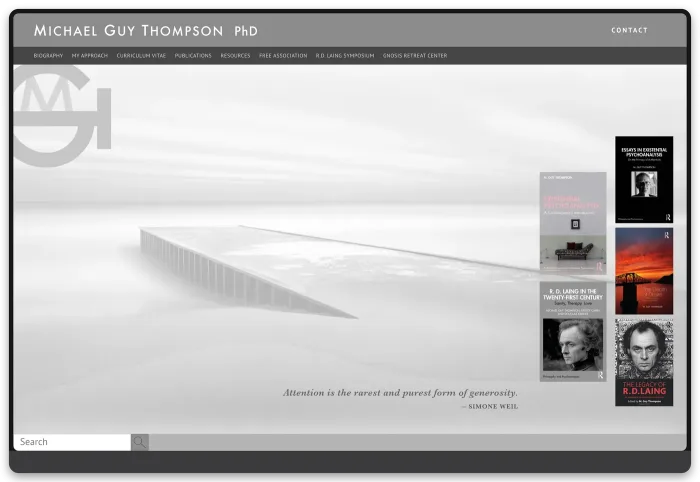Click the MGT monogram logo
700x482 pixels.
coord(62,116)
